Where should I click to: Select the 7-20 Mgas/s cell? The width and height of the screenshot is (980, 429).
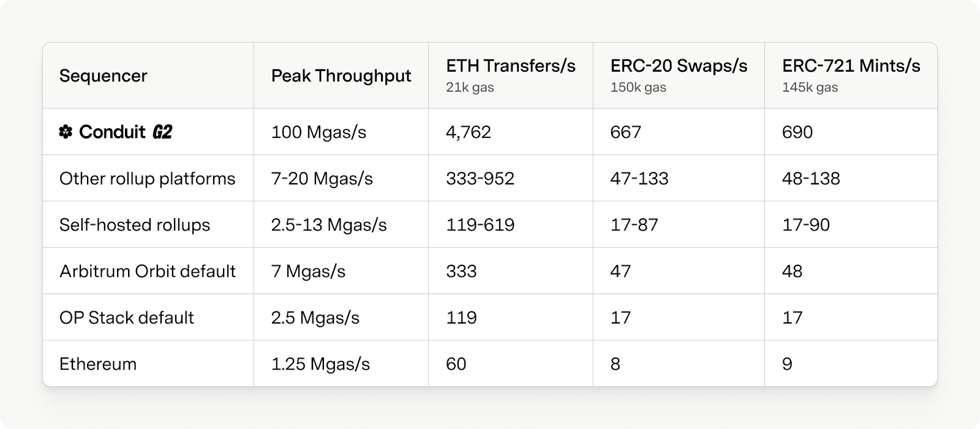pyautogui.click(x=322, y=178)
